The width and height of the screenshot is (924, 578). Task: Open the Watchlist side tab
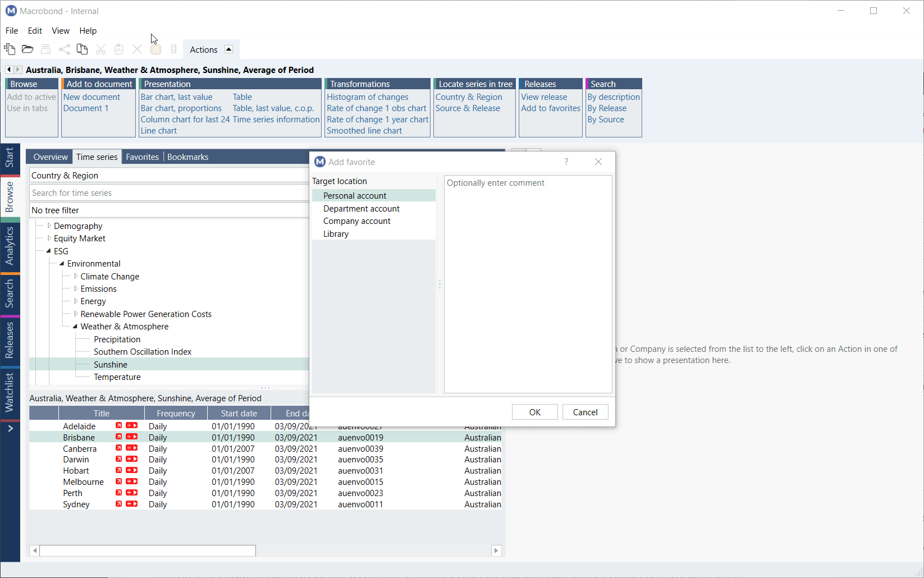coord(10,392)
